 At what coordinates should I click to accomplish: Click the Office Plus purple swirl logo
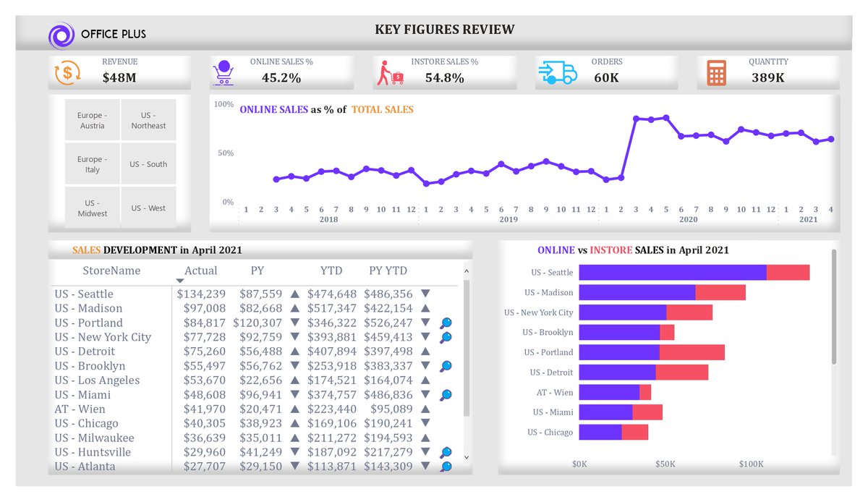[61, 35]
